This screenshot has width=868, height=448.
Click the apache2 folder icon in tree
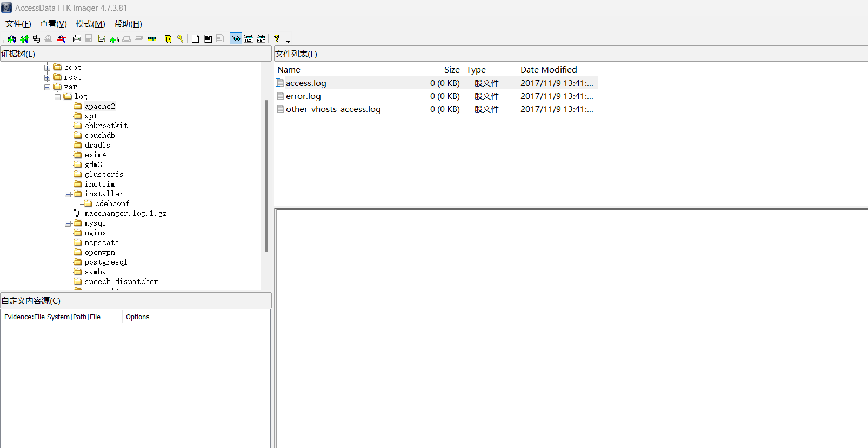pos(78,106)
